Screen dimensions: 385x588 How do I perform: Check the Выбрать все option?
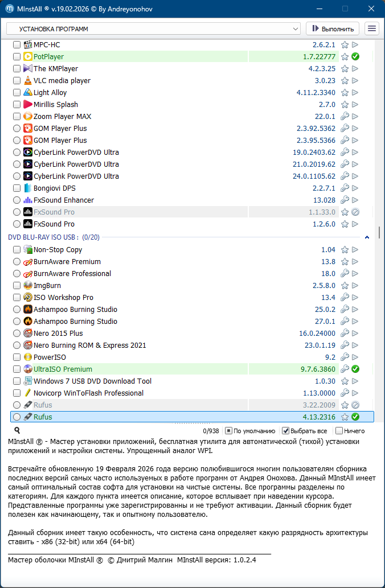286,431
